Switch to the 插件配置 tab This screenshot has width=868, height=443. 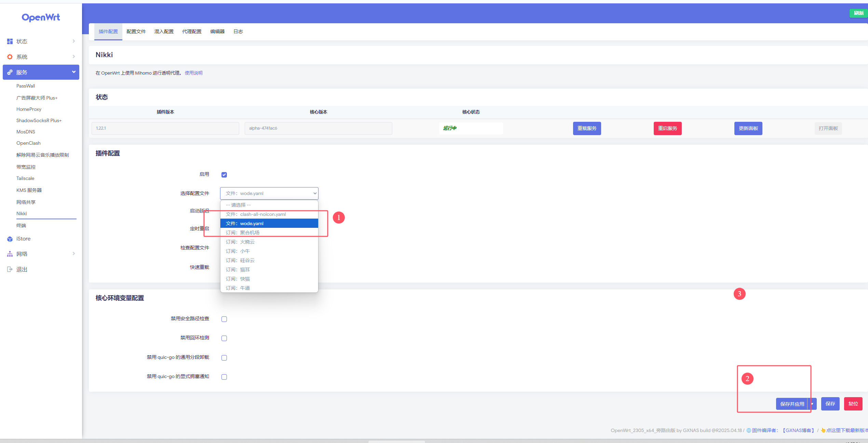108,31
